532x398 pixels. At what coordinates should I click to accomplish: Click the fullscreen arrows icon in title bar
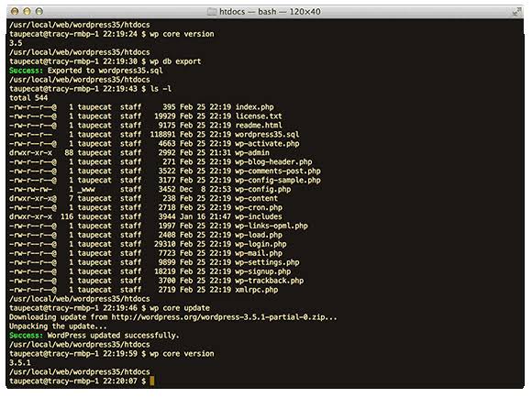516,12
